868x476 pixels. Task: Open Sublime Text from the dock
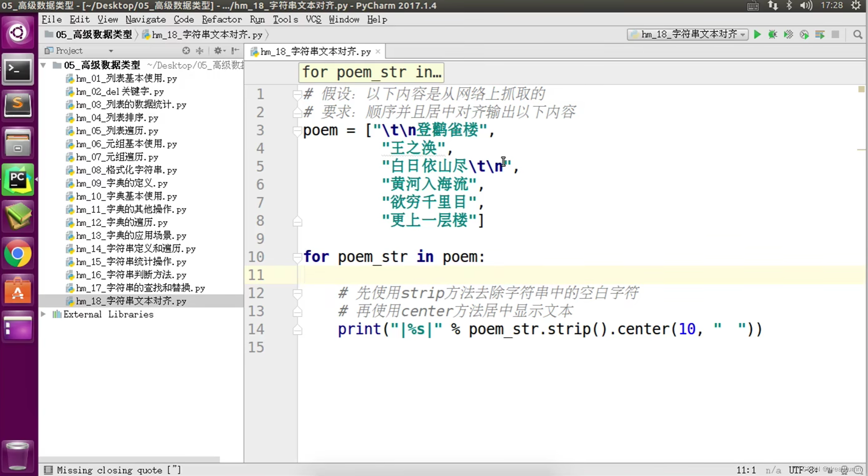tap(18, 105)
